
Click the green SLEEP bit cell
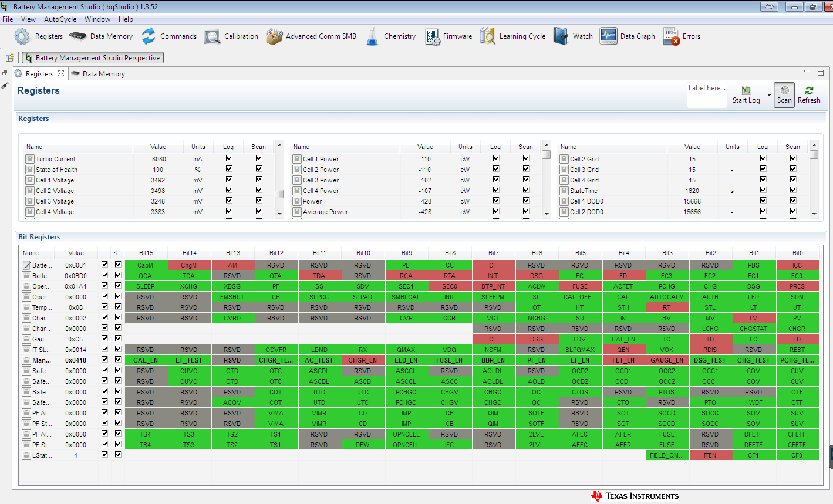pos(146,286)
